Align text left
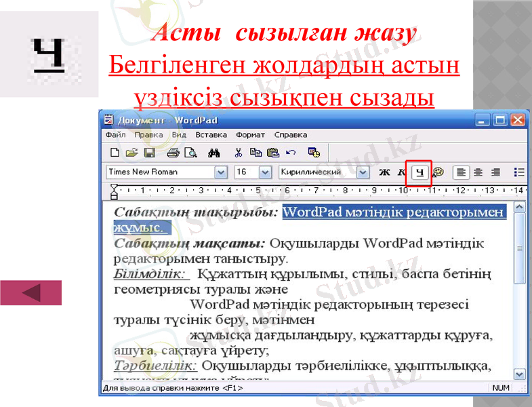Image resolution: width=532 pixels, height=407 pixels. [x=461, y=172]
